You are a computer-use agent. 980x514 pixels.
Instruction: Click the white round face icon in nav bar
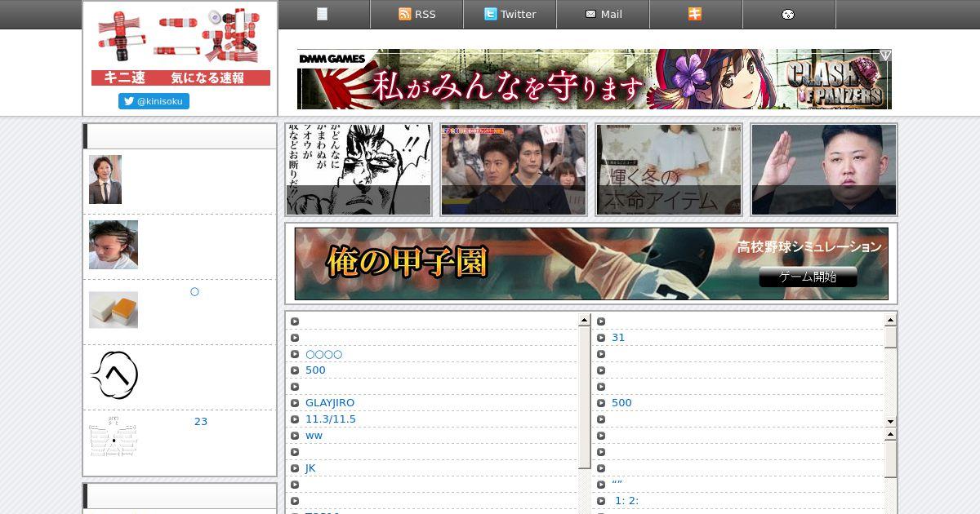coord(788,14)
